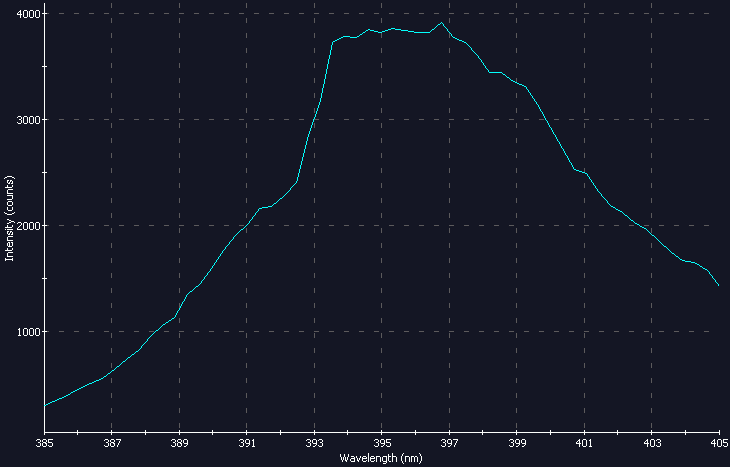730x467 pixels.
Task: Click the 399 wavelength tick label
Action: [517, 442]
